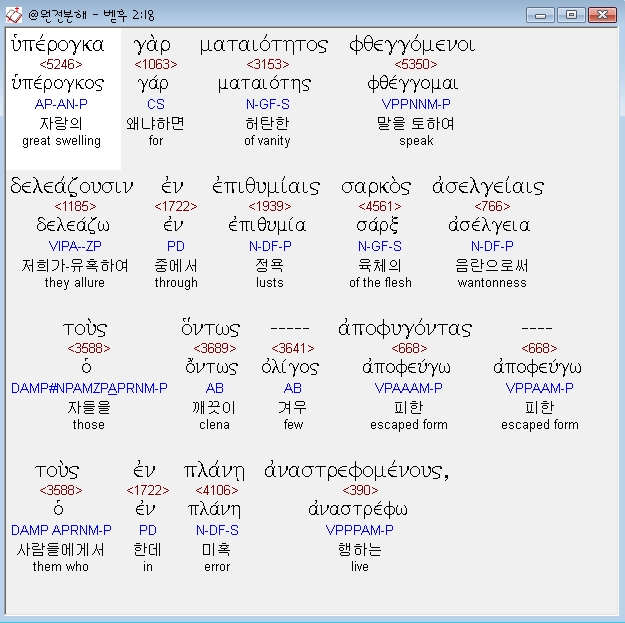Select the Greek word ὑπέρογκα
The width and height of the screenshot is (625, 623).
click(57, 44)
